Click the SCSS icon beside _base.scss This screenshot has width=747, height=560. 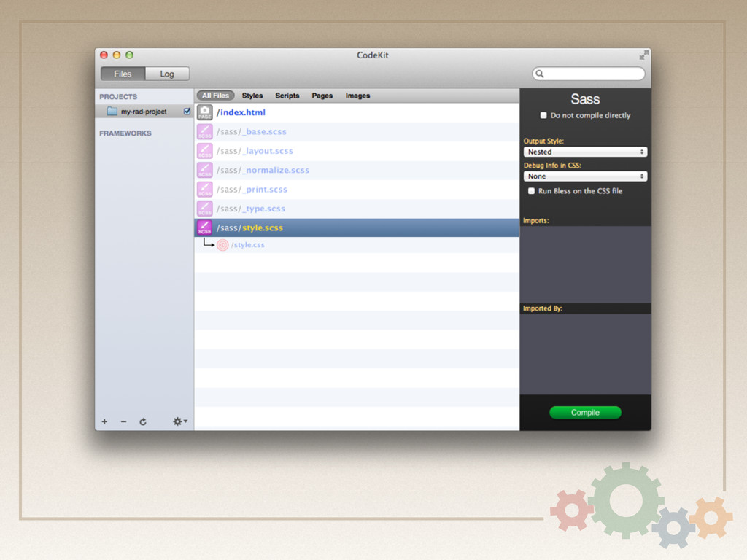205,131
